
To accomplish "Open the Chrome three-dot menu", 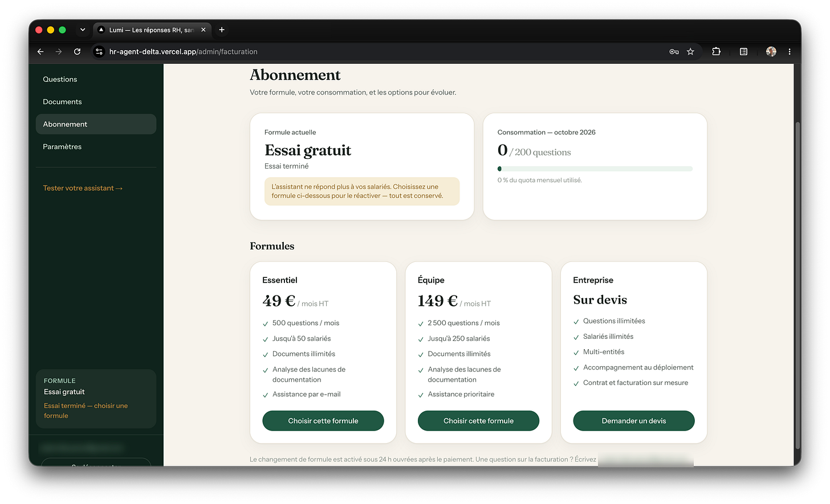I will [790, 52].
